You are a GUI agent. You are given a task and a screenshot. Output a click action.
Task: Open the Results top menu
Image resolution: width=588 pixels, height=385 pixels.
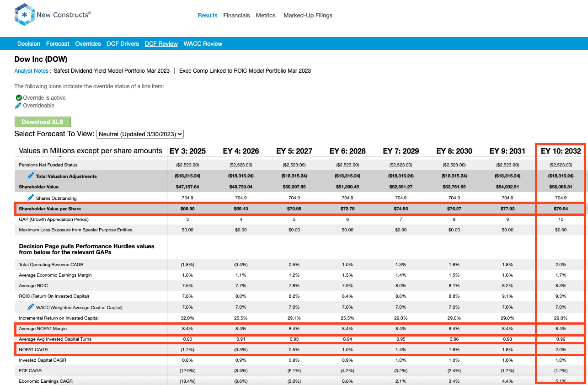(x=207, y=16)
